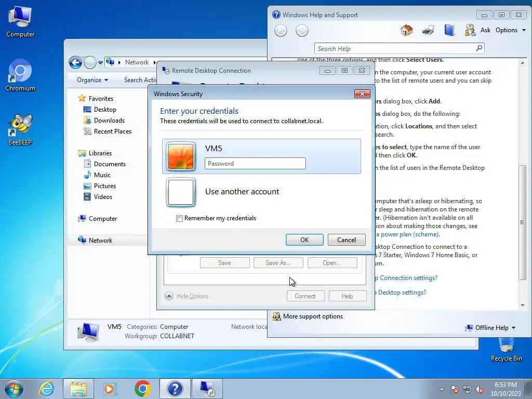The height and width of the screenshot is (399, 532).
Task: Click the Print icon in Help
Action: pos(428,30)
